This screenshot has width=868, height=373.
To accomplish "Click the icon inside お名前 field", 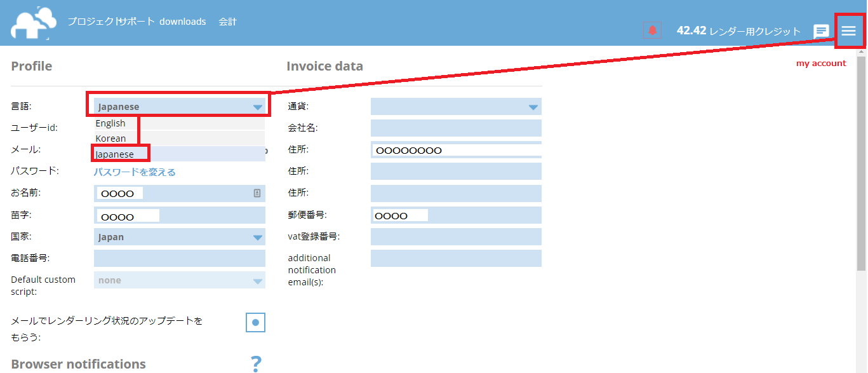I will tap(257, 193).
